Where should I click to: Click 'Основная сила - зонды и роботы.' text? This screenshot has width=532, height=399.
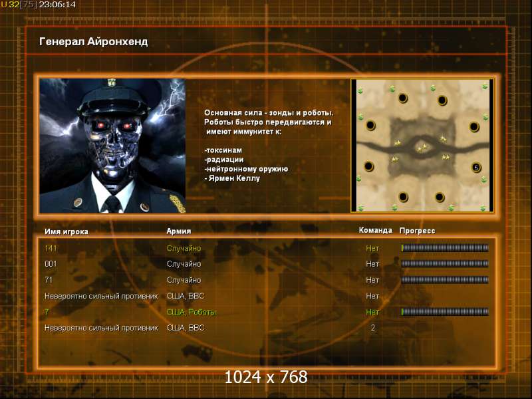click(269, 112)
